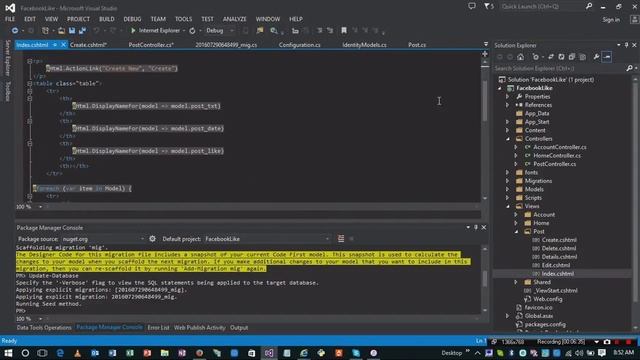Open the editor zoom 100 % dropdown
Screen dimensions: 640x360
point(40,207)
